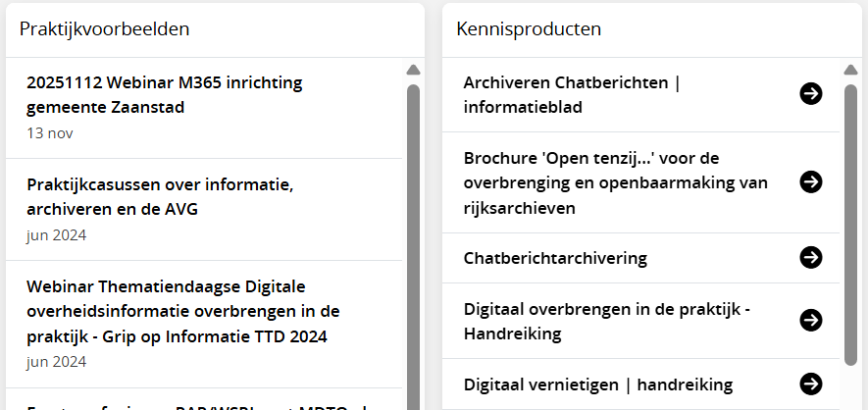Click arrow icon next to Brochure 'Open tenzij...'
Screen dimensions: 868x410
(x=810, y=182)
